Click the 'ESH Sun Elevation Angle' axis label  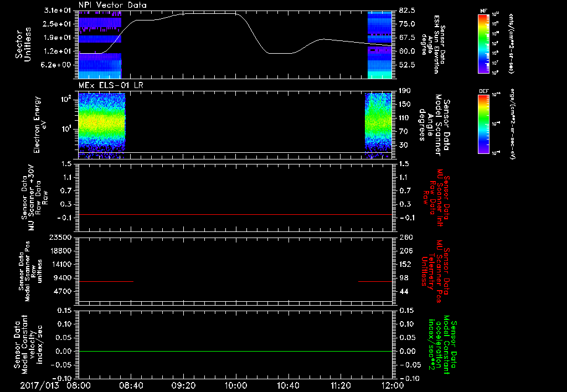click(x=434, y=44)
